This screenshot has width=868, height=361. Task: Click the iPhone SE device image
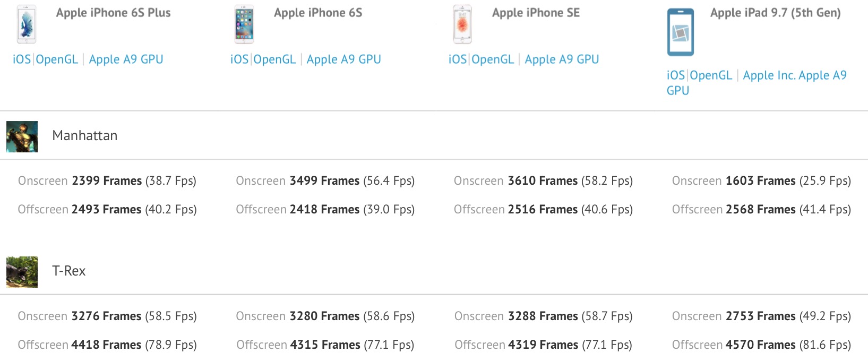coord(462,24)
